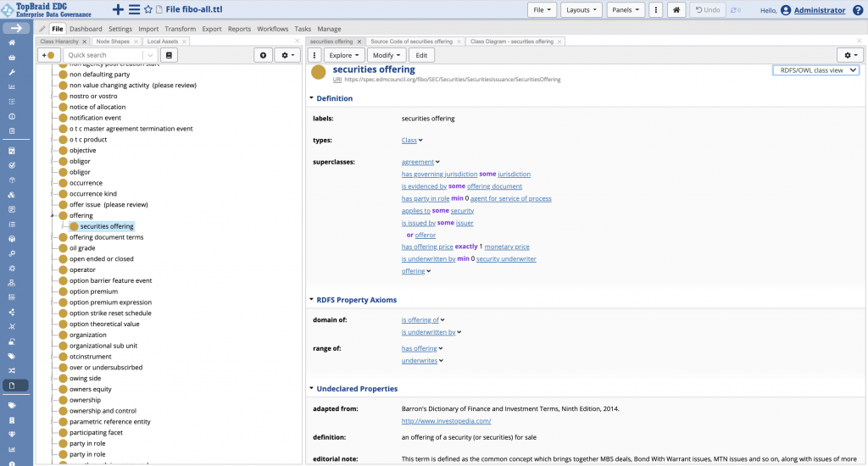
Task: Open the hierarchy icon in the left sidebar
Action: [x=12, y=283]
